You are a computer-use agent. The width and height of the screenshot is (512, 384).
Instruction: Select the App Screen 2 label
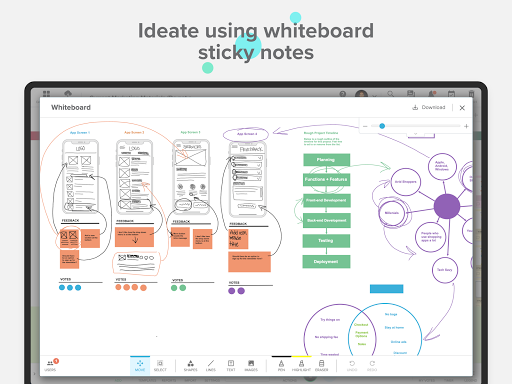point(134,132)
